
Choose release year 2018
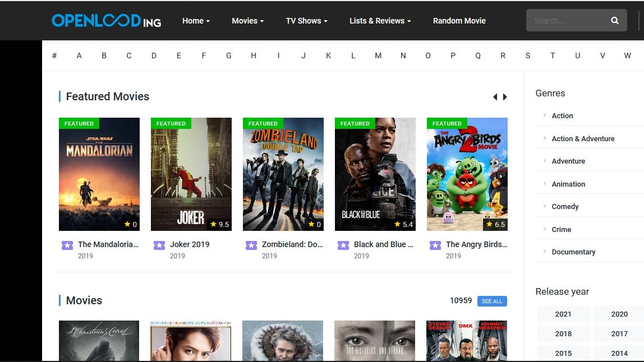(563, 333)
